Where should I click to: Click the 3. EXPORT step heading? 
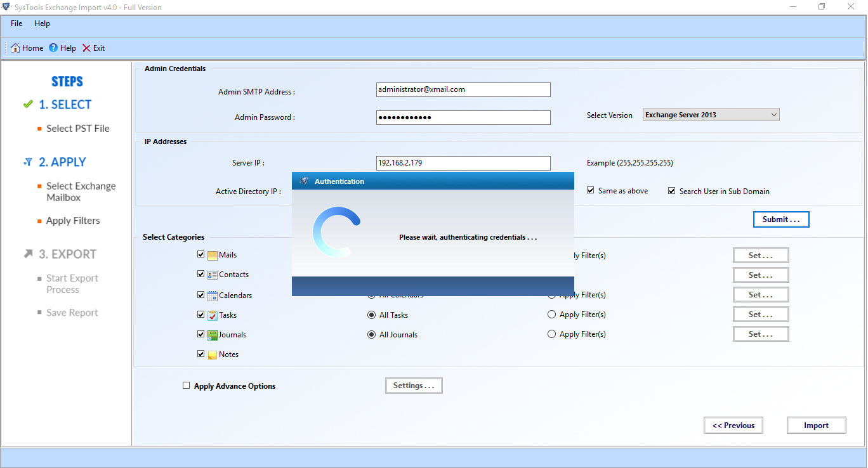coord(68,254)
